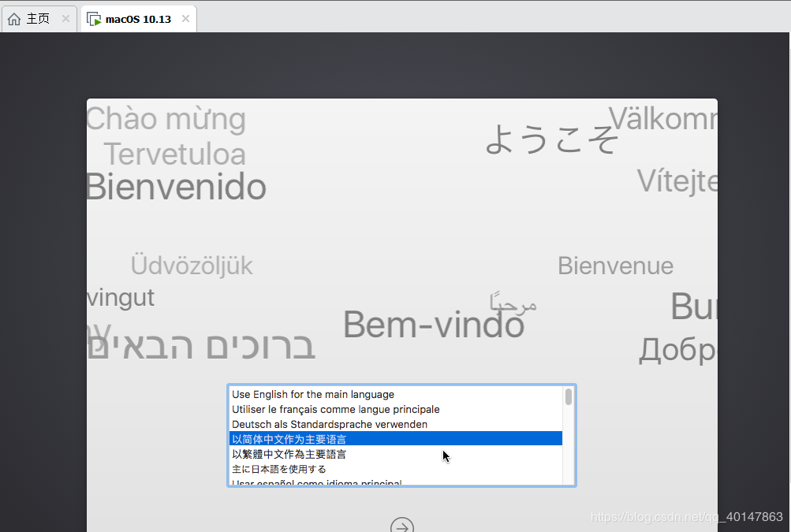791x532 pixels.
Task: Pick Deutsch als Standardsprache verwenden
Action: 330,424
